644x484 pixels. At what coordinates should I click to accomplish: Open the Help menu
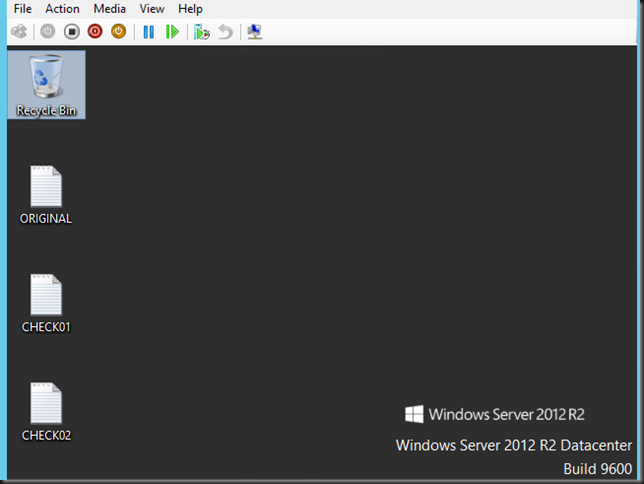[190, 9]
